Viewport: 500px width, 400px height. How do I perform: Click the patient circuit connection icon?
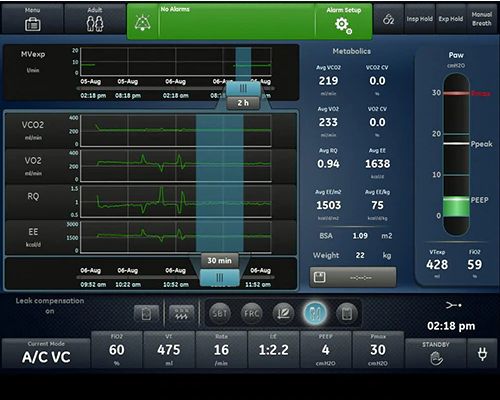[x=453, y=305]
